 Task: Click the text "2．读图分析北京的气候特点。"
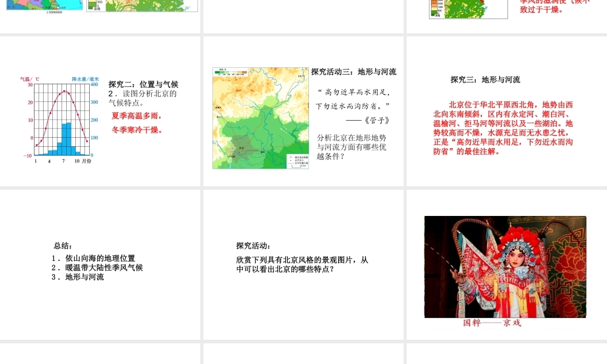click(x=143, y=98)
